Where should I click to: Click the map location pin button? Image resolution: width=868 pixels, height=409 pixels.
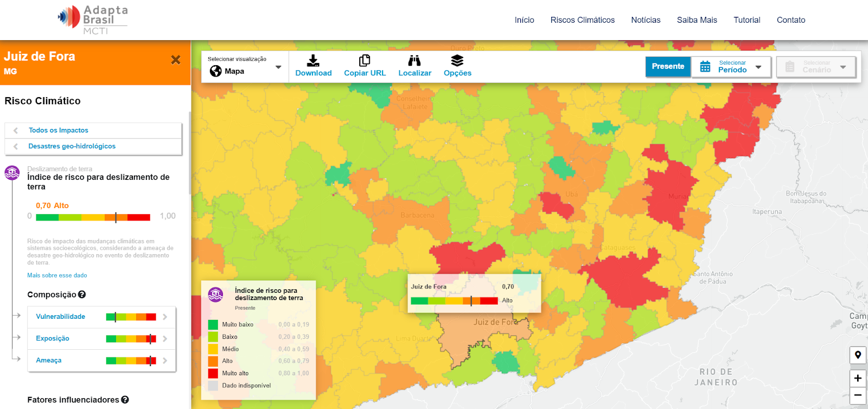click(x=858, y=355)
